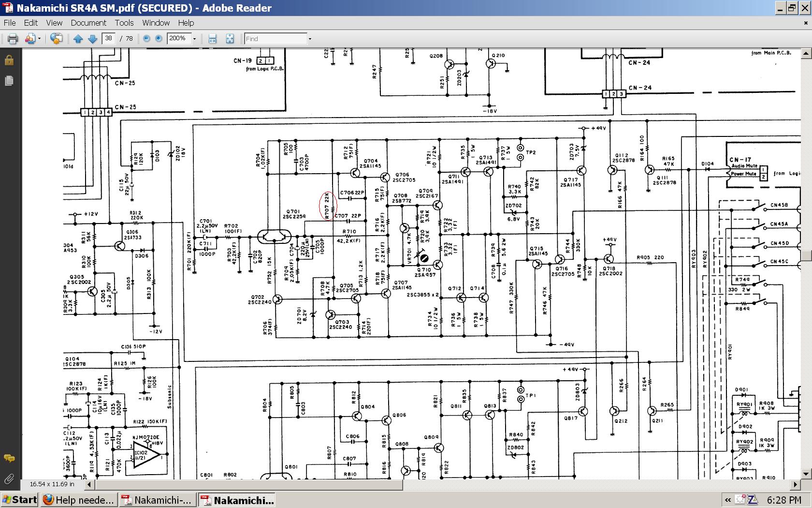This screenshot has height=508, width=812.
Task: Open the Tools menu
Action: [x=124, y=23]
